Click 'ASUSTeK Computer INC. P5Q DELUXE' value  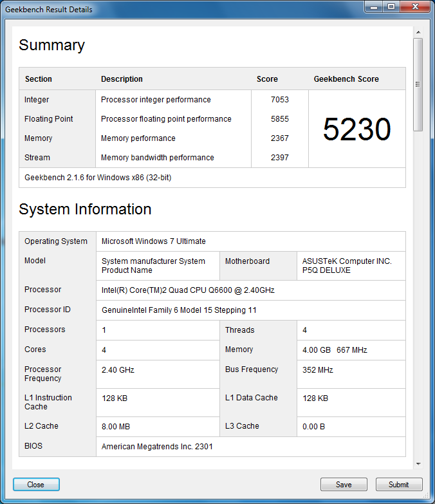347,266
